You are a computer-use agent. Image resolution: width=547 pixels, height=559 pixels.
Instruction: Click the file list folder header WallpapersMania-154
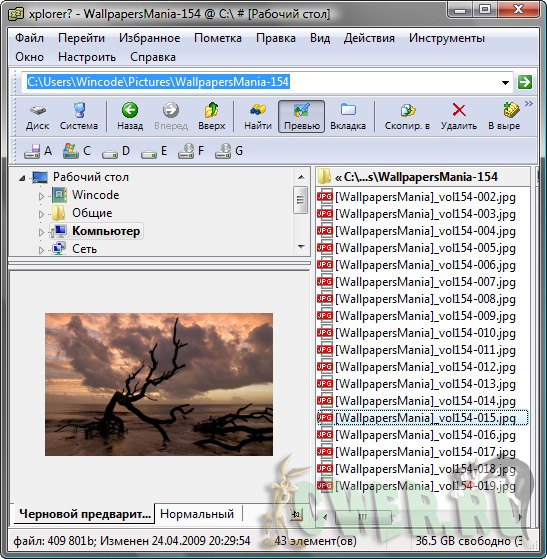[423, 176]
